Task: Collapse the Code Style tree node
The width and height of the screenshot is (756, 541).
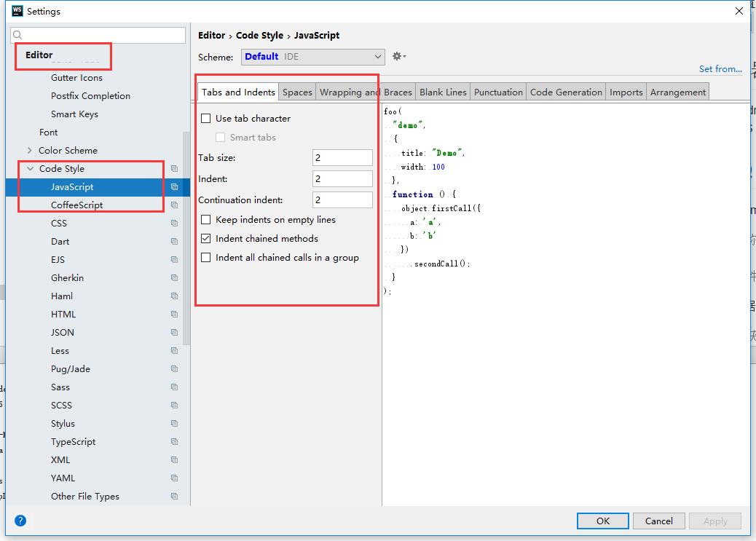Action: 31,169
